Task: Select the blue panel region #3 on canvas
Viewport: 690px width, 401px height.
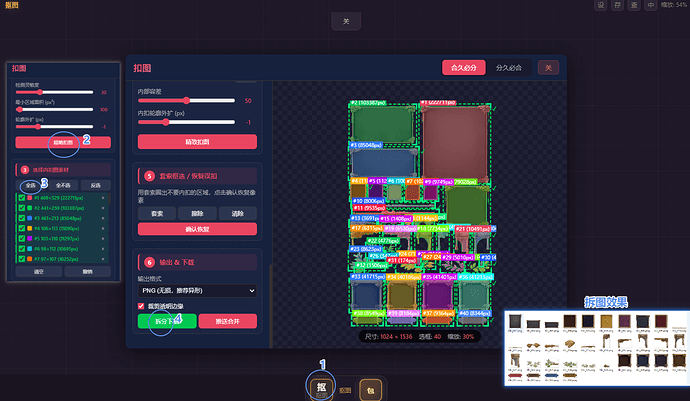Action: [384, 162]
